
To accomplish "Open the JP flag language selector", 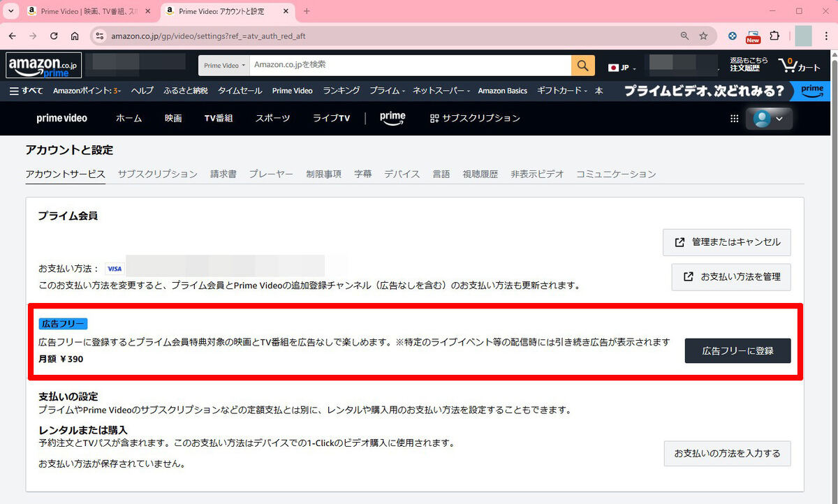I will 622,68.
